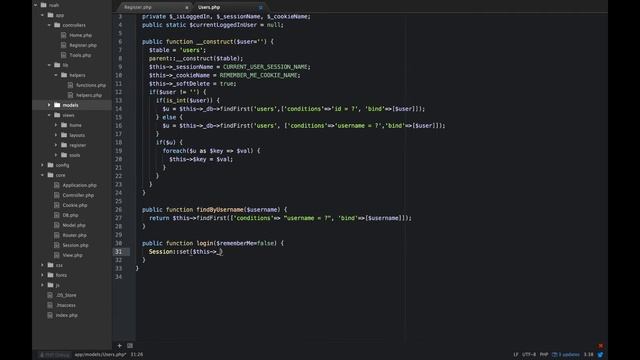Open Controller.php in core folder

[78, 195]
